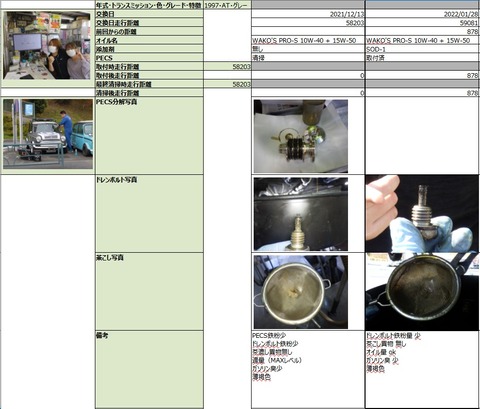Open the PECS disassembly photo from 2021/12/13
This screenshot has height=409, width=480.
click(301, 136)
